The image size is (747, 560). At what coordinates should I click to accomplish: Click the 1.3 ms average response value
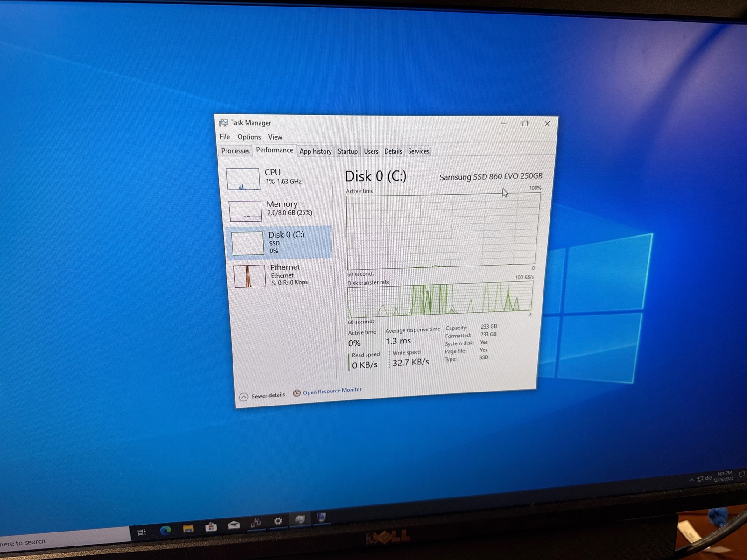pyautogui.click(x=398, y=341)
